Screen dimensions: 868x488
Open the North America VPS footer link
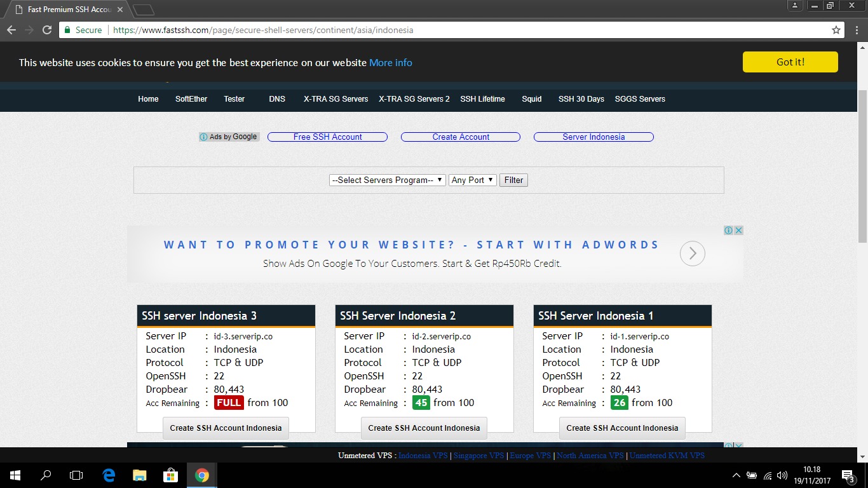(590, 456)
